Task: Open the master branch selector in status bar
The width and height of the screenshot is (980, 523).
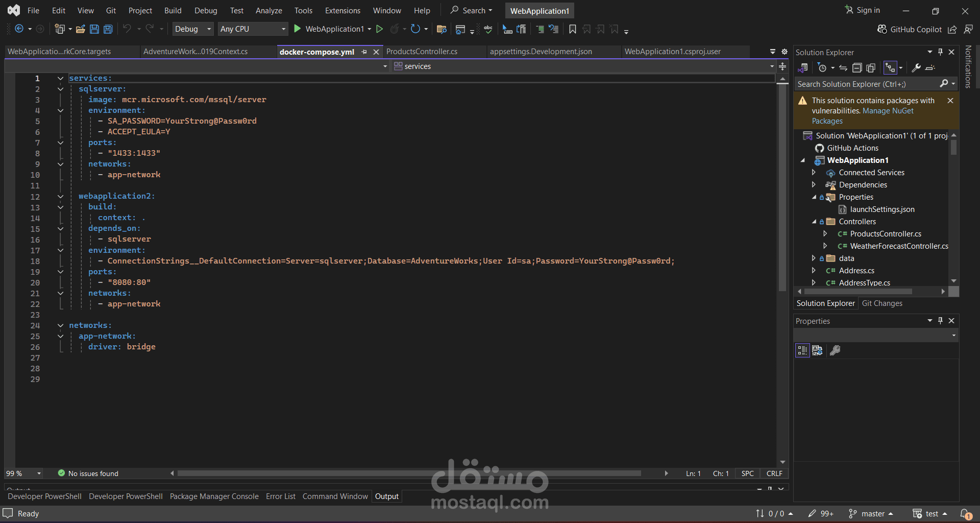Action: pos(871,514)
